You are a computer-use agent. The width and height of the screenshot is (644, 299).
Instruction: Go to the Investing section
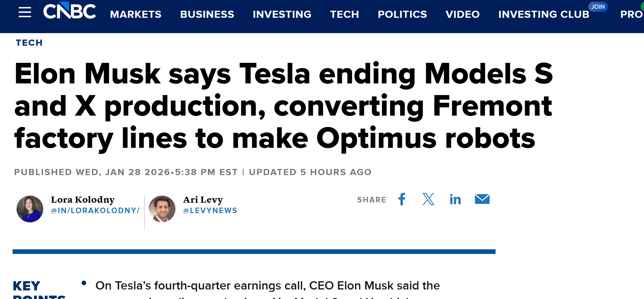282,14
